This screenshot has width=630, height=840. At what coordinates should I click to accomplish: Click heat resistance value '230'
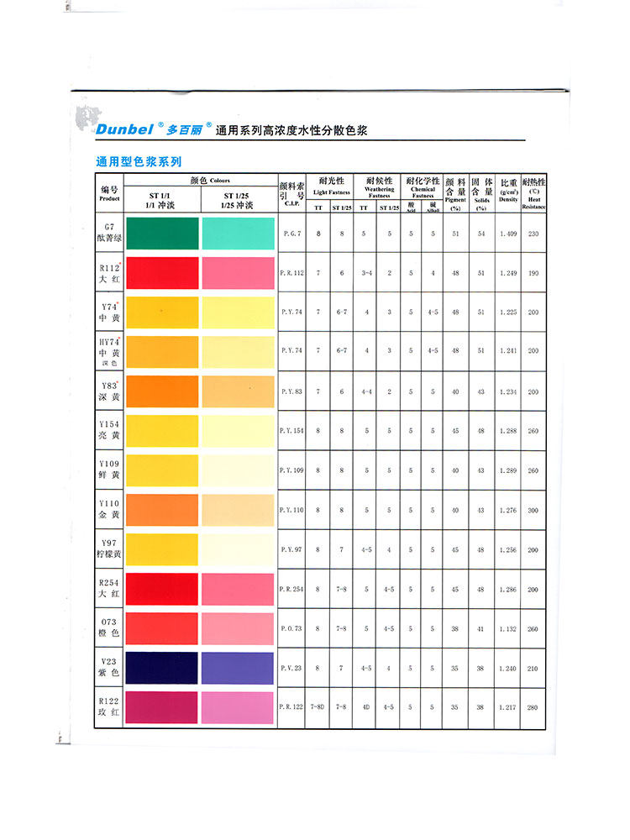[533, 234]
